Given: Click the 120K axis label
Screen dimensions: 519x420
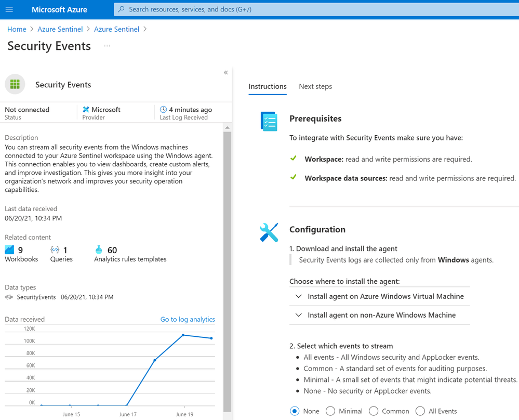Looking at the screenshot, I should pos(30,329).
